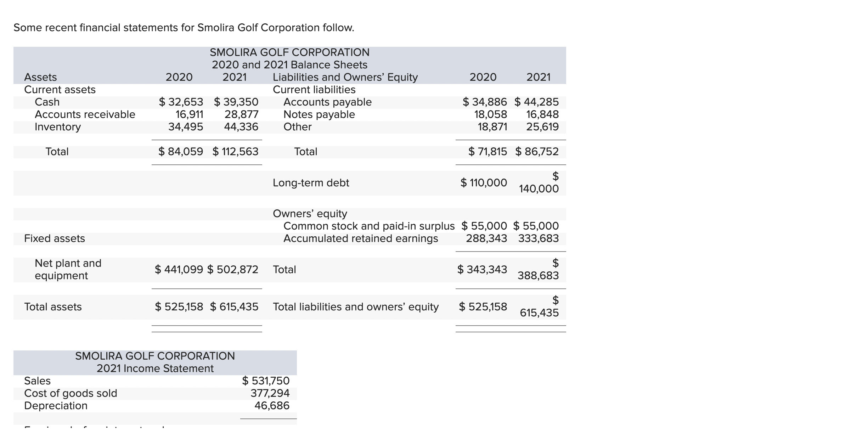Click net plant value $ 502,872

(233, 270)
